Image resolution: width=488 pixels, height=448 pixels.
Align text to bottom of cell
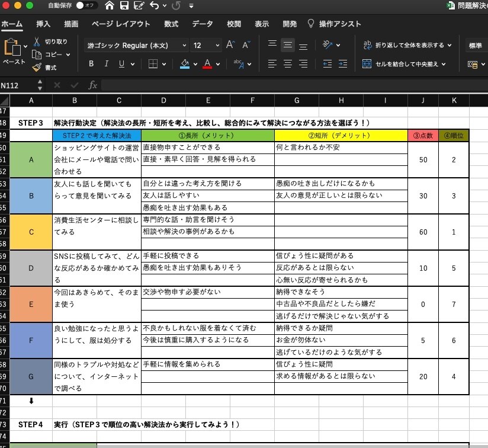click(x=303, y=47)
